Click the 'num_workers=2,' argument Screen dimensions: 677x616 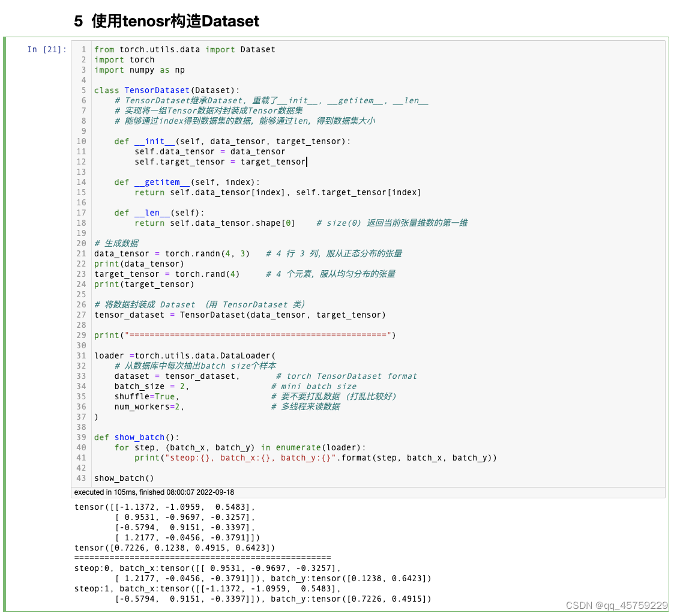click(x=149, y=407)
